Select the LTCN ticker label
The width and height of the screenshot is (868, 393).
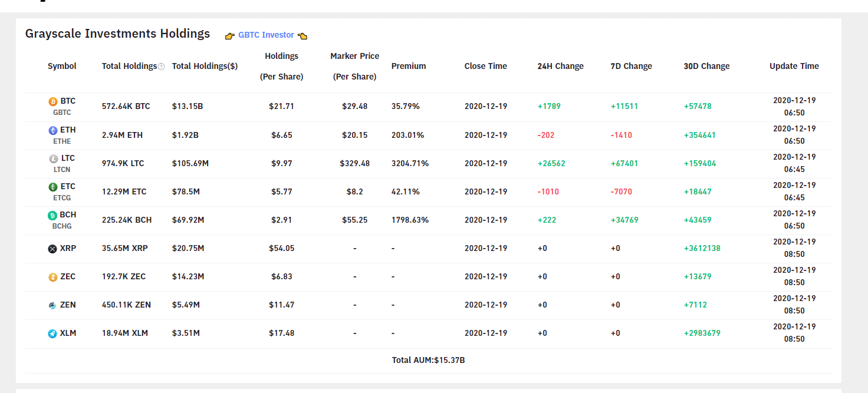click(62, 169)
